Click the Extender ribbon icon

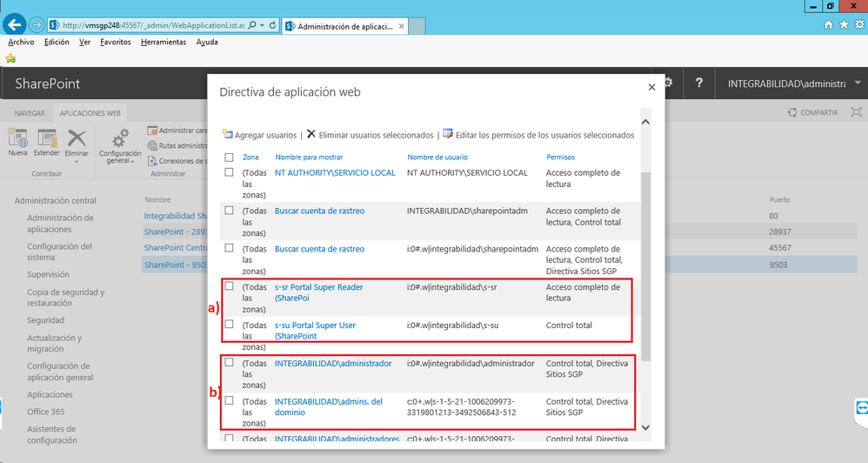coord(47,138)
